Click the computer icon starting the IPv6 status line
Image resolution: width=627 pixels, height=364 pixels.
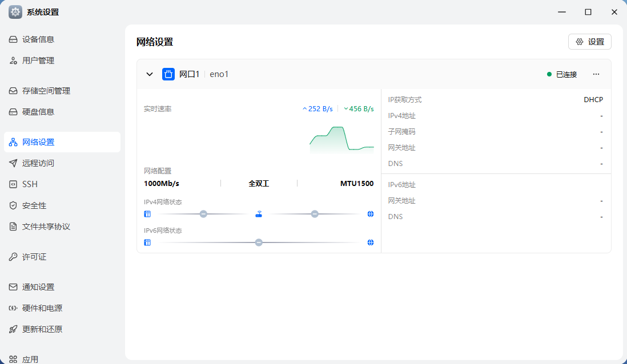coord(147,242)
